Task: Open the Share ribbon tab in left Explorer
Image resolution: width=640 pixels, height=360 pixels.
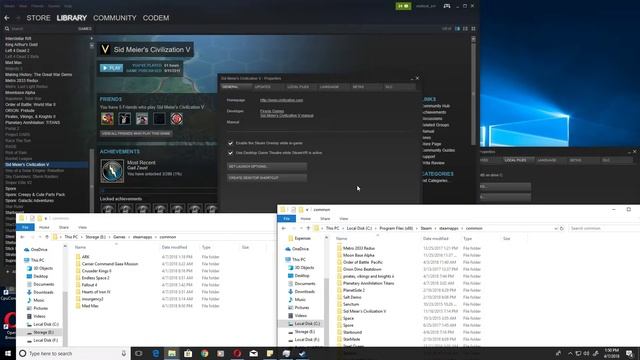Action: click(x=64, y=227)
